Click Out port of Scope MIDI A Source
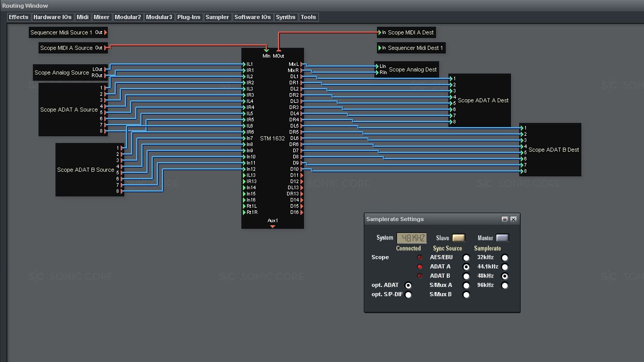 (x=106, y=48)
